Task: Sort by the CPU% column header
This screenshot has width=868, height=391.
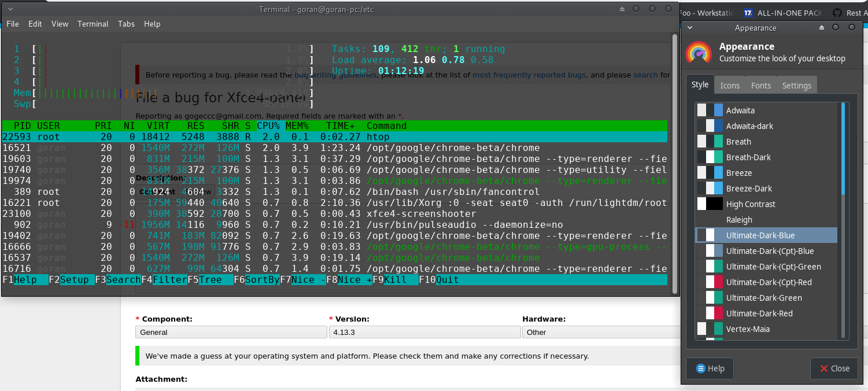Action: (x=268, y=126)
